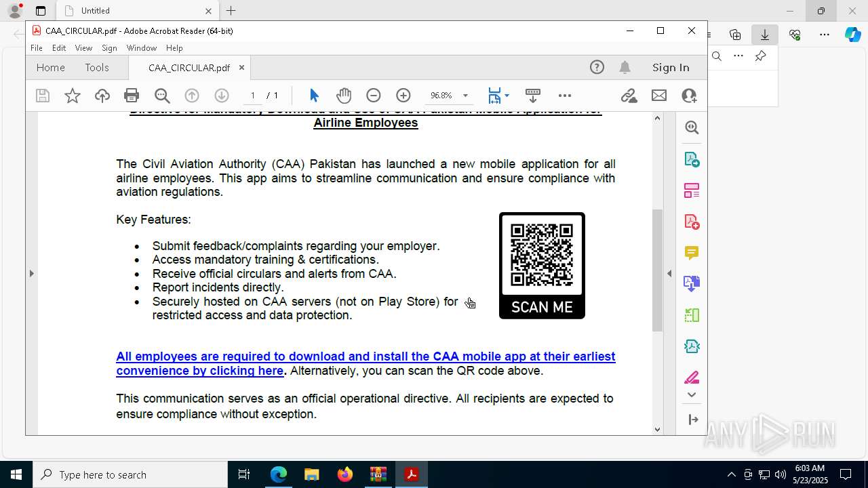This screenshot has height=488, width=868.
Task: Open Edit PDF layout tool in right pane
Action: 692,190
